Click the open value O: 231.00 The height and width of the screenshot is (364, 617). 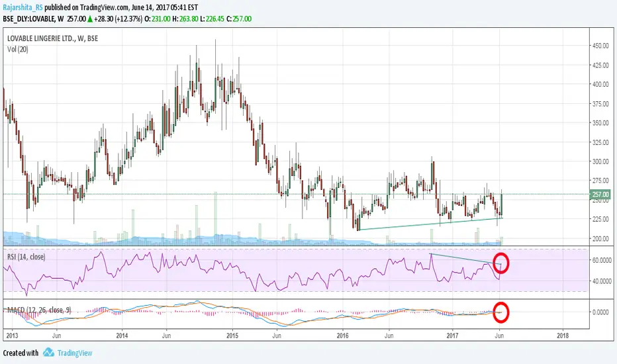(158, 19)
